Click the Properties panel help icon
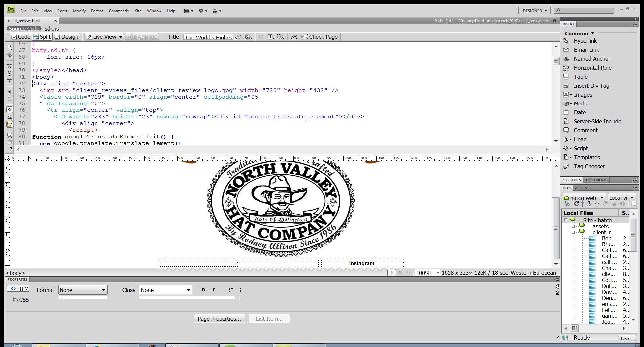This screenshot has width=644, height=347. [x=558, y=286]
